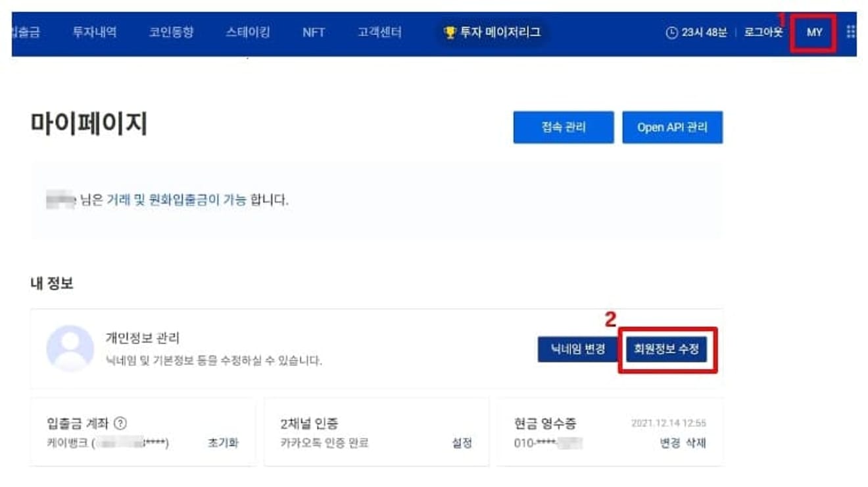868x487 pixels.
Task: Click the 내 정보 section title
Action: 51,284
